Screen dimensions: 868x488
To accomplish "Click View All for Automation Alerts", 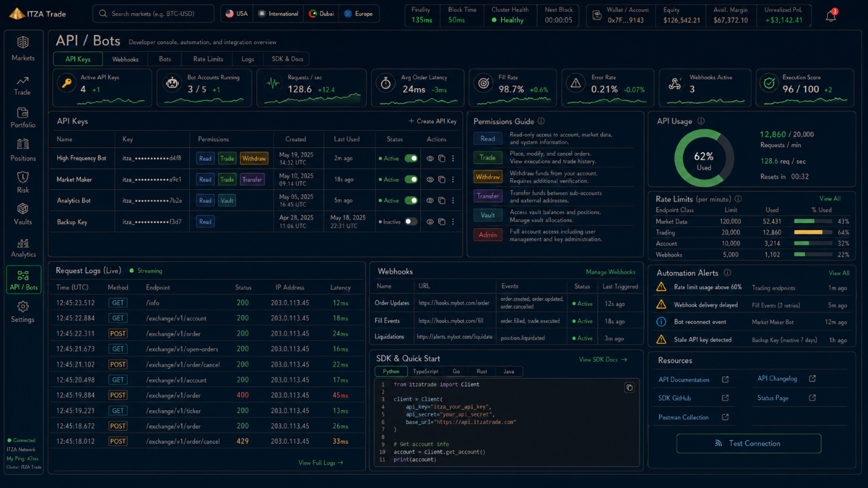I will pos(839,273).
